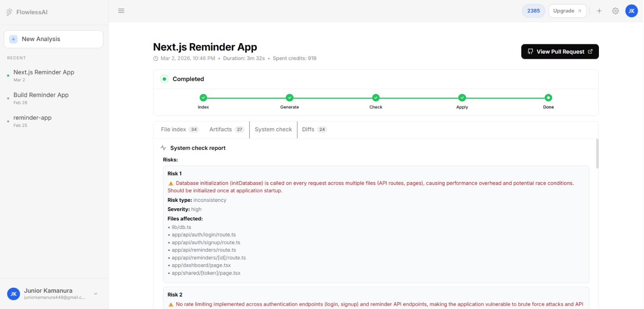Click the Next.js Reminder App page title
The height and width of the screenshot is (309, 644).
(205, 47)
